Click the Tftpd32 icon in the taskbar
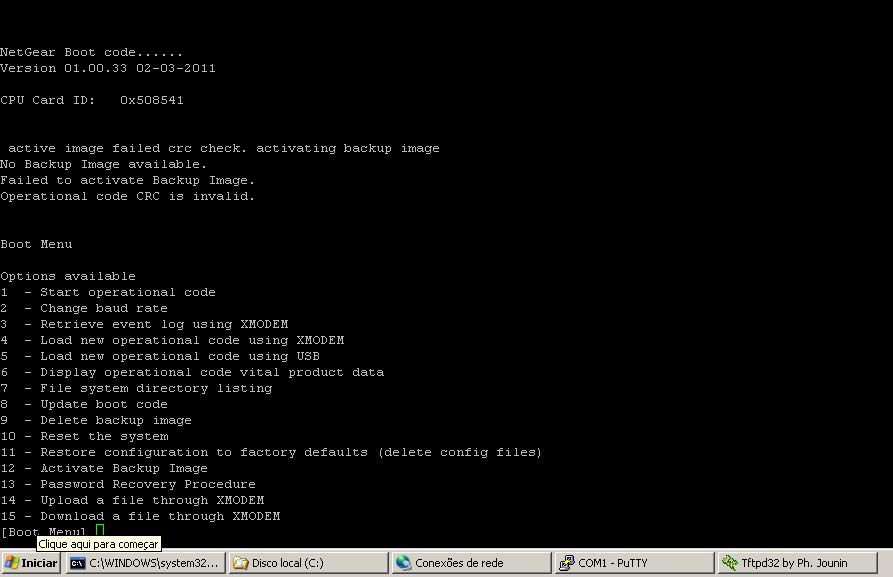Screen dimensions: 893x577 730,563
